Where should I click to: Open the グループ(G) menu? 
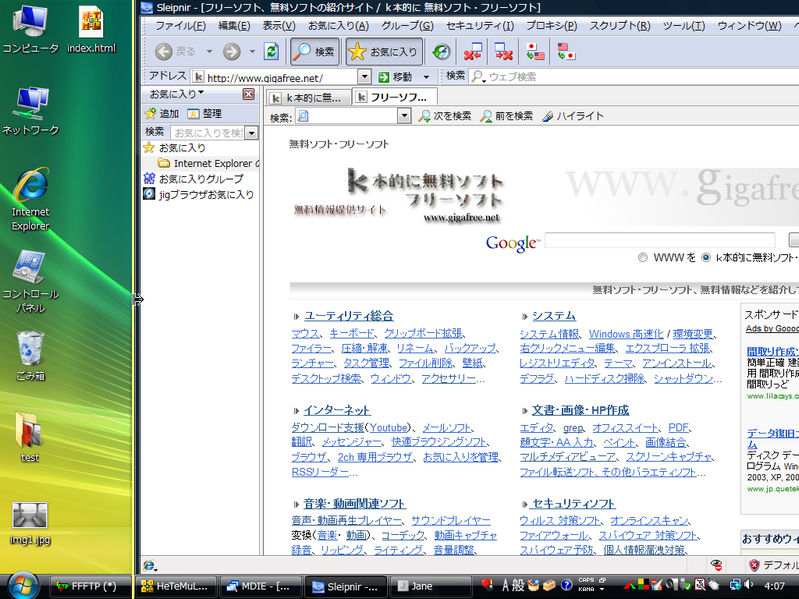(407, 25)
